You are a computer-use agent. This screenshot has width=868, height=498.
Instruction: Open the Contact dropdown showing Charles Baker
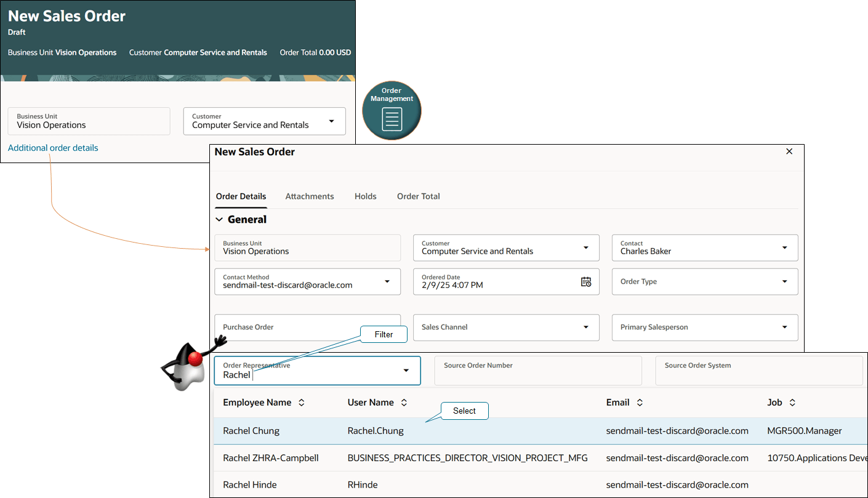784,247
